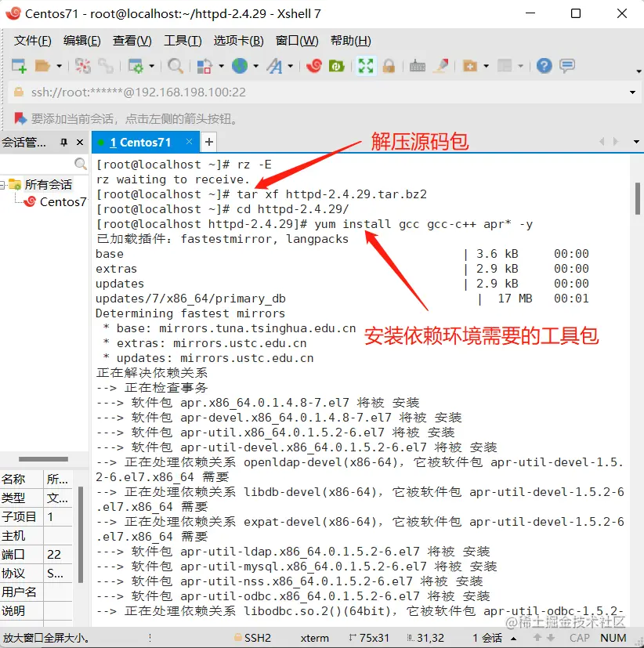Open the 窗口(W) menu
This screenshot has height=648, width=644.
coord(297,41)
